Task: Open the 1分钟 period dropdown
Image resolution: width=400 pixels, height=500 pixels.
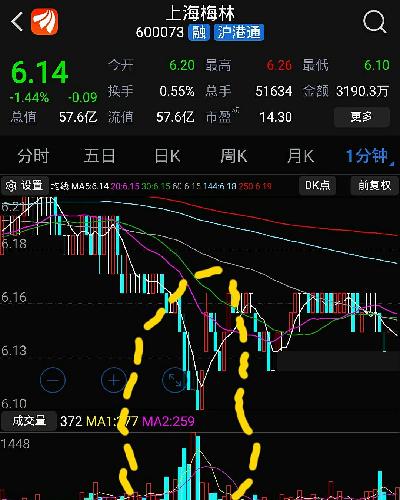Action: click(369, 156)
